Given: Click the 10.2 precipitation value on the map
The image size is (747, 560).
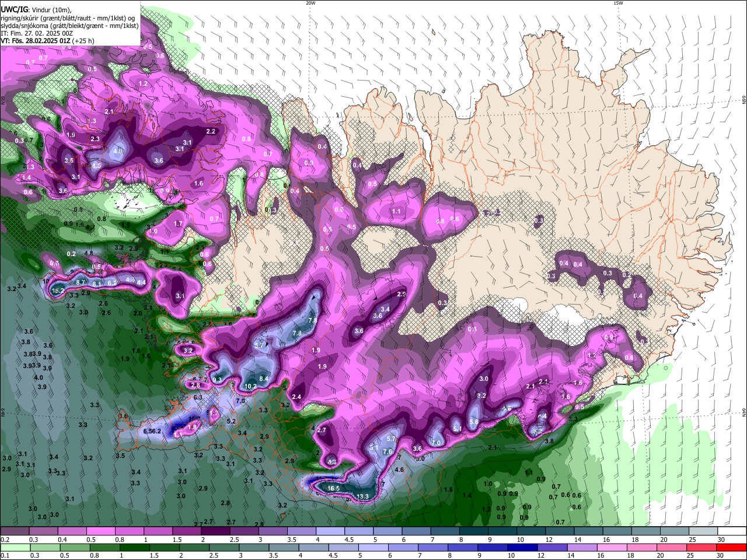Looking at the screenshot, I should pyautogui.click(x=250, y=386).
